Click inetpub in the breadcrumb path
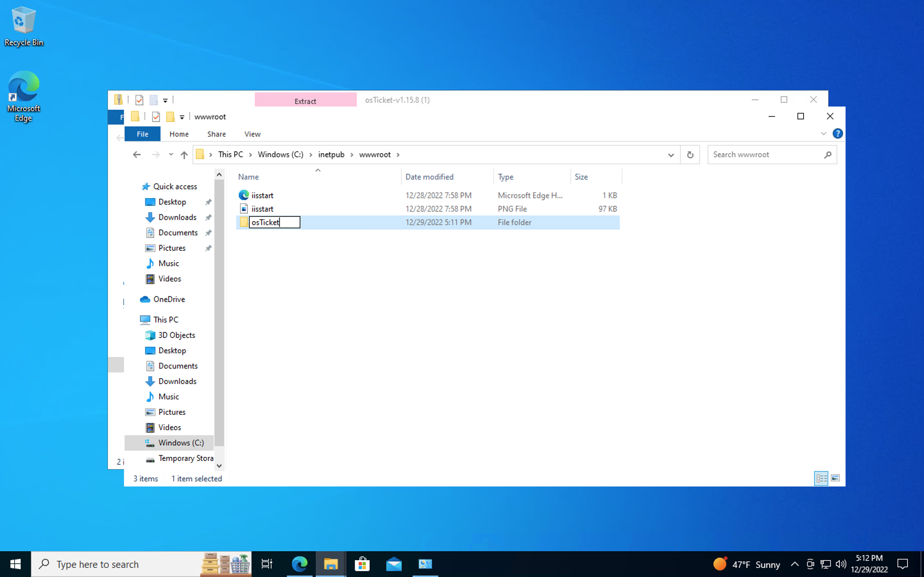The width and height of the screenshot is (924, 577). 331,155
